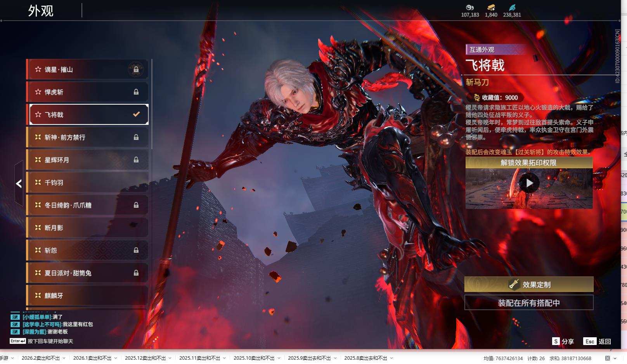
Task: Click the gold bar currency icon
Action: point(491,7)
